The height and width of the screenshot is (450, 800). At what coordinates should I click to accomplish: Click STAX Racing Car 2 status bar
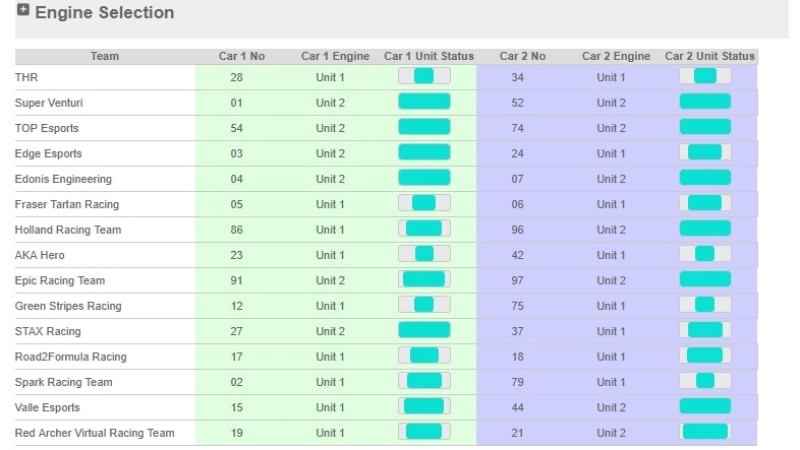[705, 330]
